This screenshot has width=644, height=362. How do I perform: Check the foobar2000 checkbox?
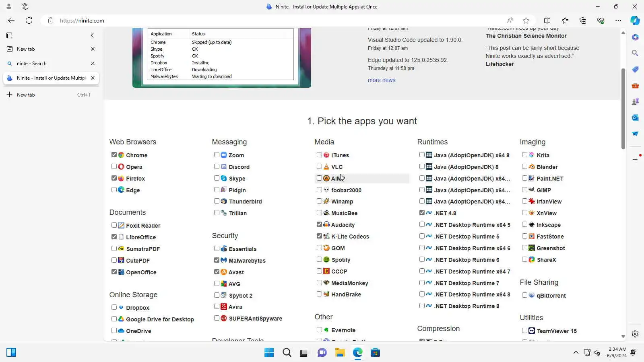pyautogui.click(x=319, y=189)
